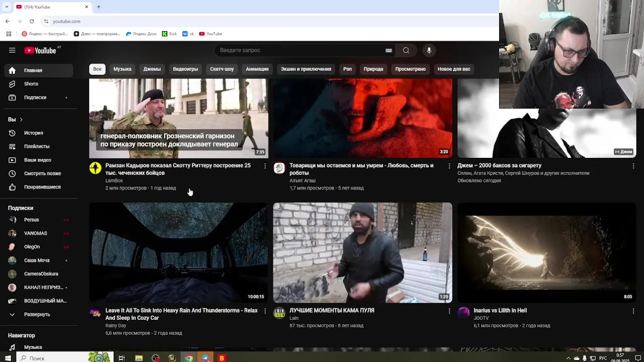Open the Lain channel name link
This screenshot has height=362, width=644.
(x=294, y=318)
